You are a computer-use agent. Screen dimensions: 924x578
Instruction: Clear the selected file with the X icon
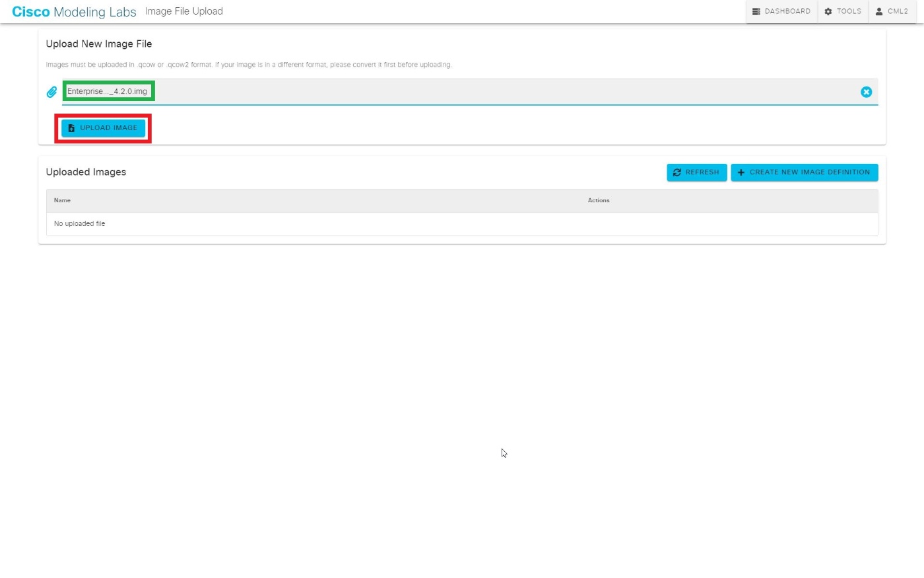[867, 92]
